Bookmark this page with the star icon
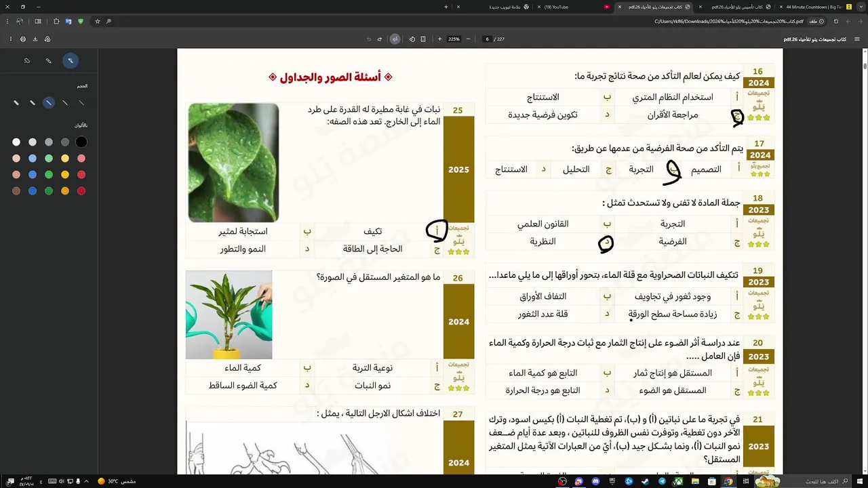The width and height of the screenshot is (868, 488). click(98, 22)
